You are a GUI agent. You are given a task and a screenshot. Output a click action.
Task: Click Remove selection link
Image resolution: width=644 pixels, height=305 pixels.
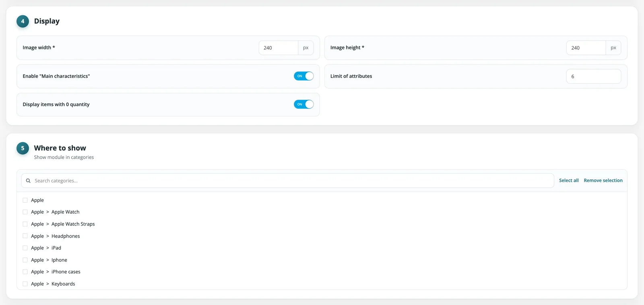point(603,181)
